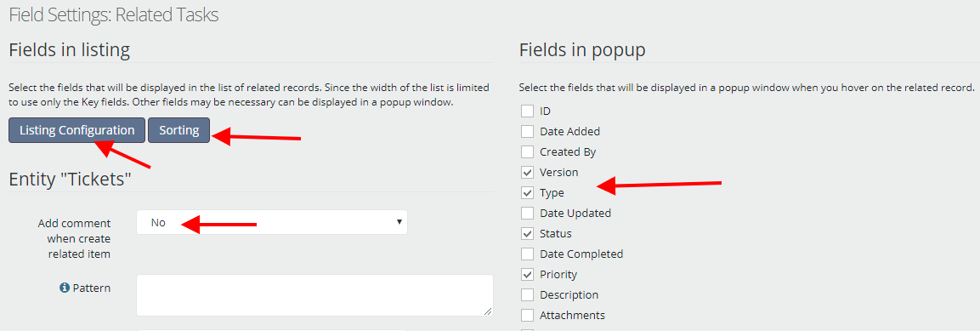
Task: Open the Sorting button
Action: tap(178, 130)
